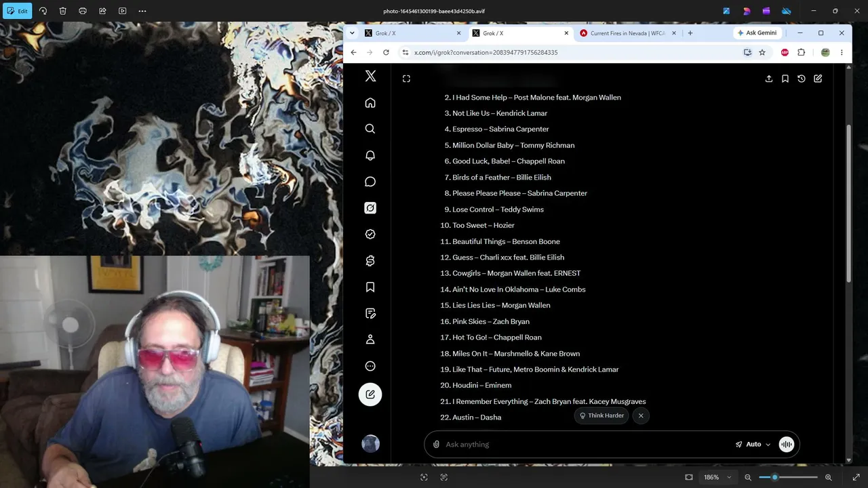
Task: Start a new Grok chat
Action: (818, 79)
